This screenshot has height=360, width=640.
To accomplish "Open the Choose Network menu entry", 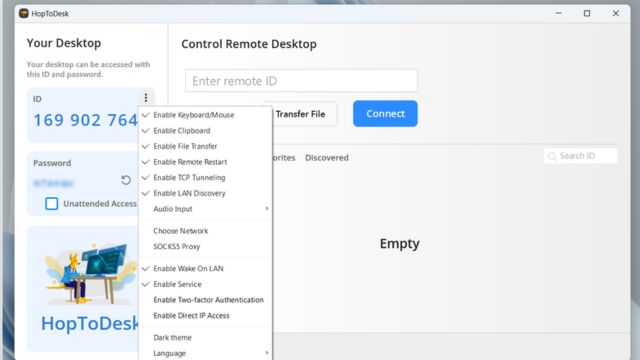I will pos(205,231).
